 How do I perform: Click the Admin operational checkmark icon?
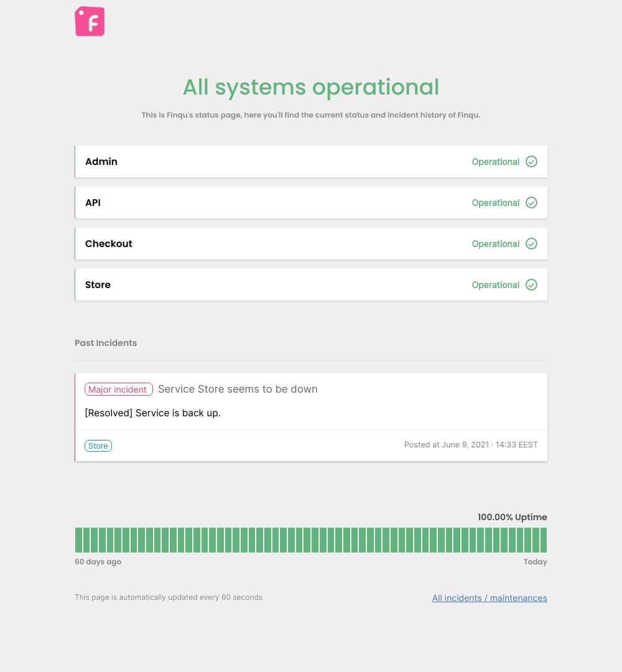[x=531, y=162]
